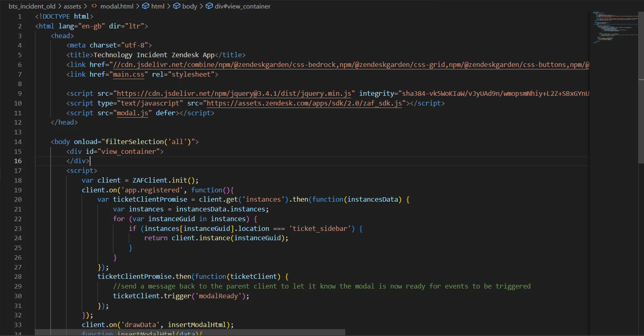Expand the chevron after assets breadcrumb
The width and height of the screenshot is (644, 336).
click(x=85, y=6)
